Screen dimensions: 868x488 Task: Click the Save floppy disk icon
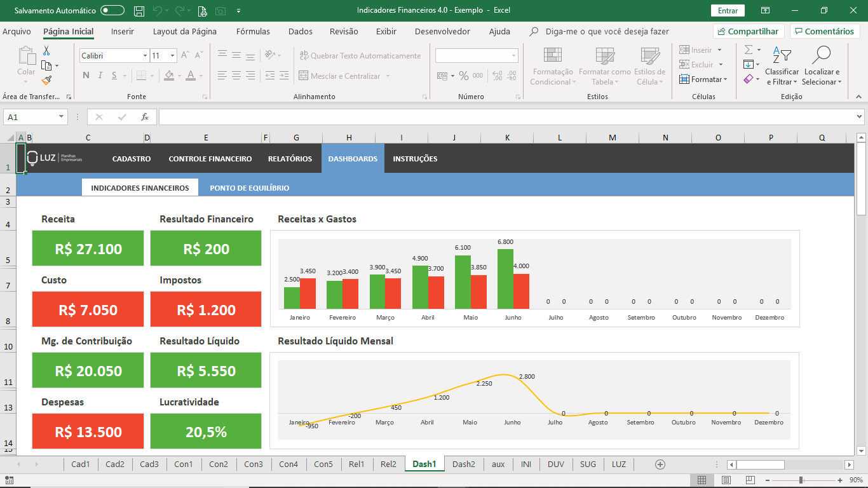(x=139, y=11)
